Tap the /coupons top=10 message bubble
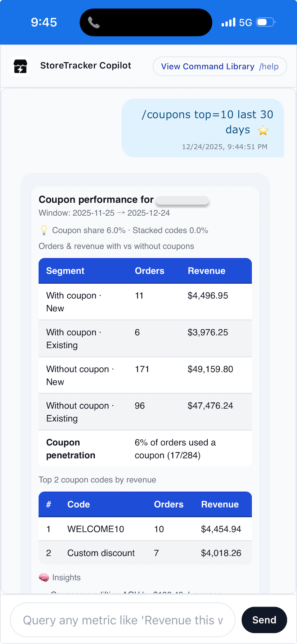 coord(203,128)
